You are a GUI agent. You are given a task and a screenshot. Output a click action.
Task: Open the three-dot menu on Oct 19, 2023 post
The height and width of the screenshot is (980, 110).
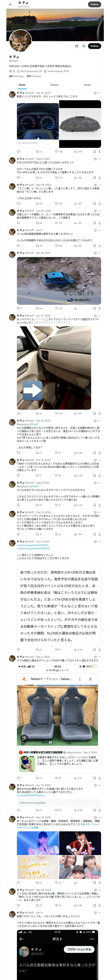[x=100, y=460]
